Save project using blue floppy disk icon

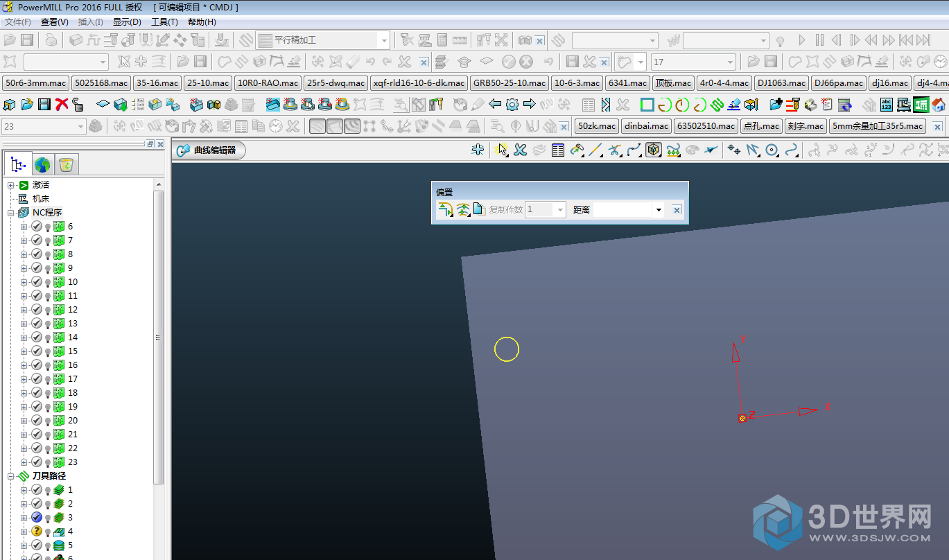[x=44, y=105]
